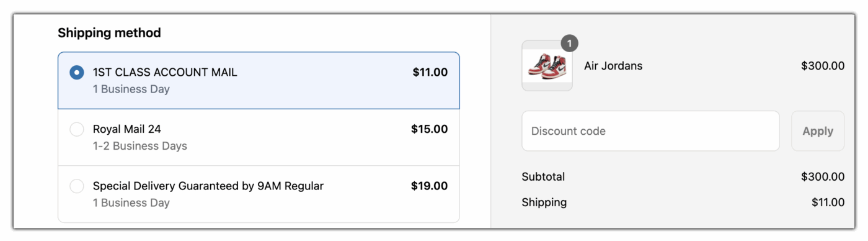Click the $19.00 Special Delivery price

[429, 186]
